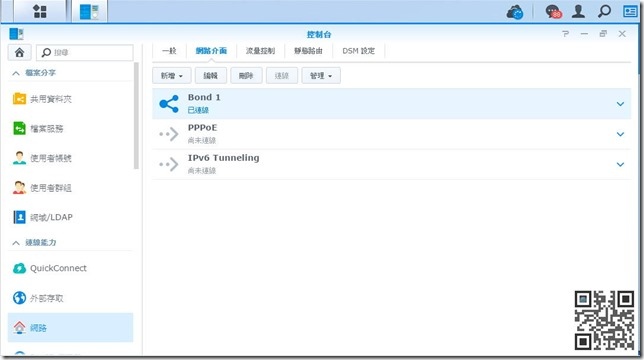Open the 新增 create dropdown
The width and height of the screenshot is (644, 360).
(x=171, y=76)
